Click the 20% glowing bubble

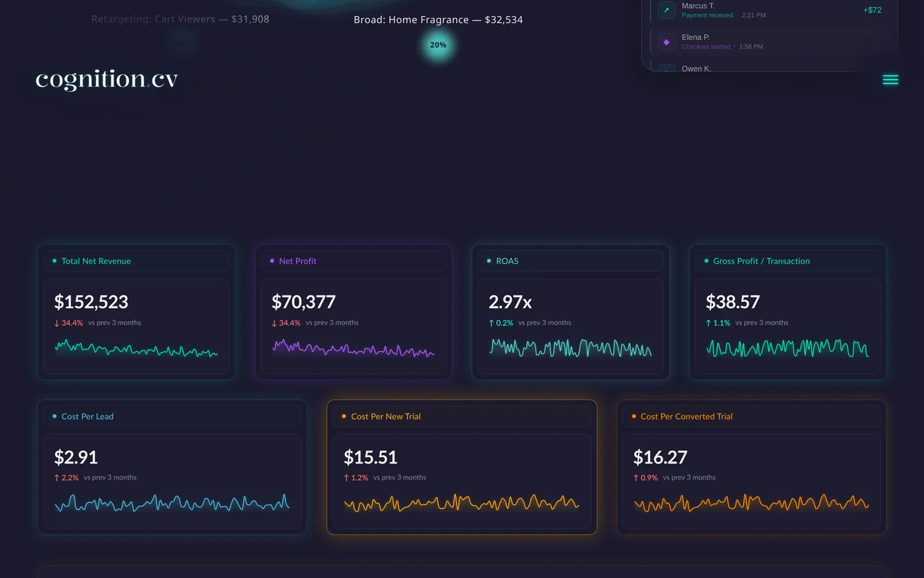pos(438,45)
